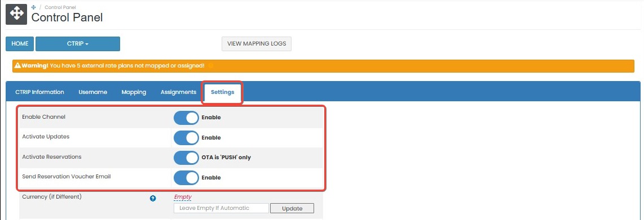Screen dimensions: 644x220
Task: Click VIEW MAPPING LOGS button
Action: [x=257, y=44]
